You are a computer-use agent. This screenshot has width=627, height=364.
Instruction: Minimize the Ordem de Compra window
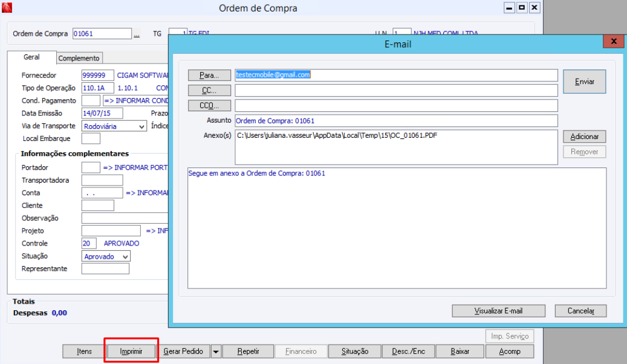click(509, 8)
